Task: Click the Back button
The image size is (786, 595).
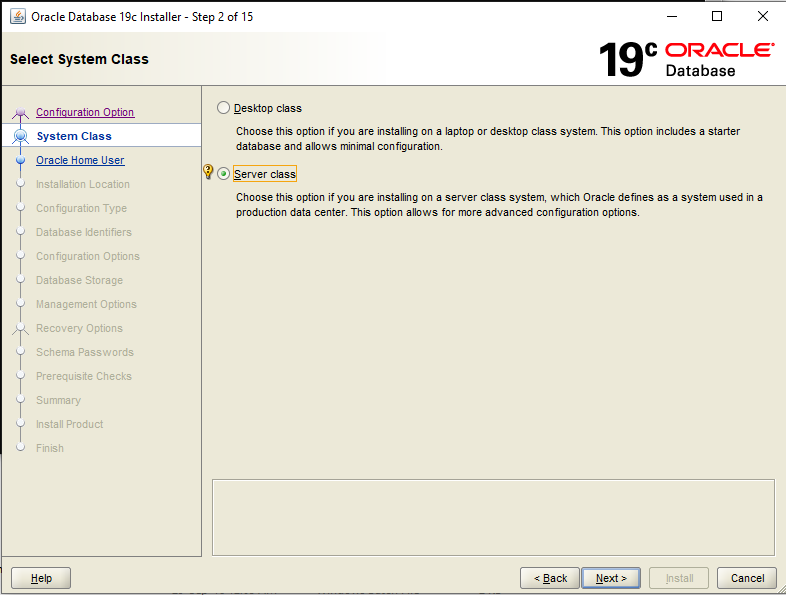Action: (550, 578)
